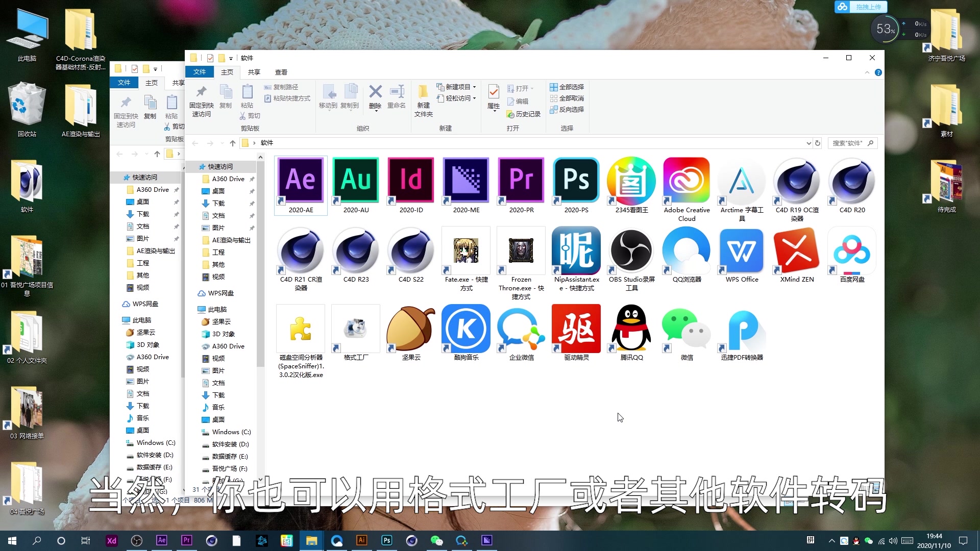Viewport: 980px width, 551px height.
Task: Open Adobe Xd from the taskbar
Action: coord(111,541)
